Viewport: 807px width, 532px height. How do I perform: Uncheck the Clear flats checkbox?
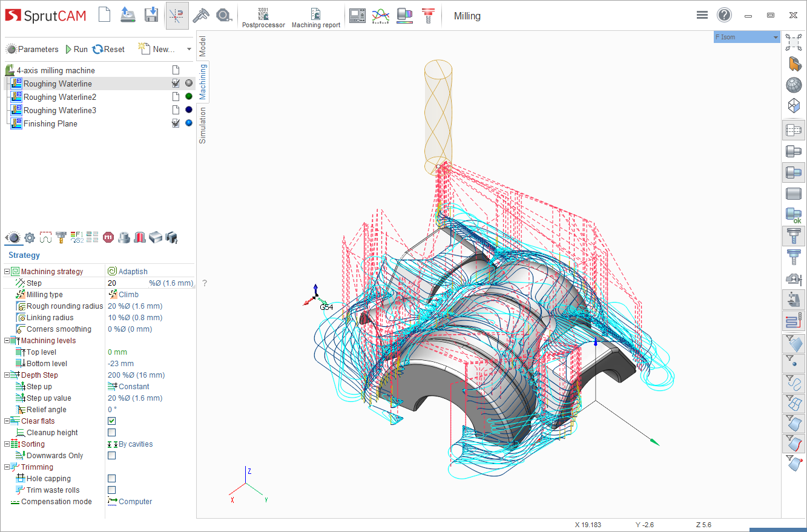click(x=111, y=421)
